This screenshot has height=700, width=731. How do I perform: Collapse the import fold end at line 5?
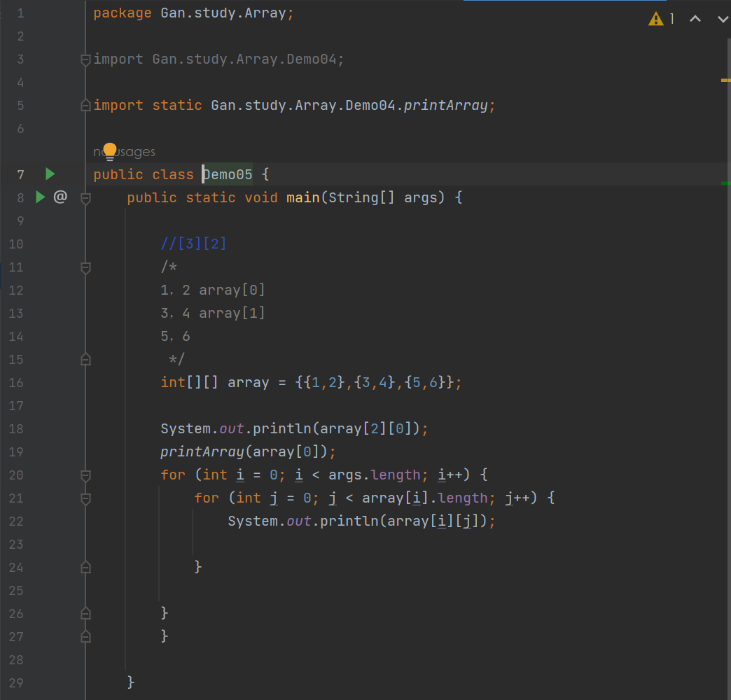tap(86, 105)
